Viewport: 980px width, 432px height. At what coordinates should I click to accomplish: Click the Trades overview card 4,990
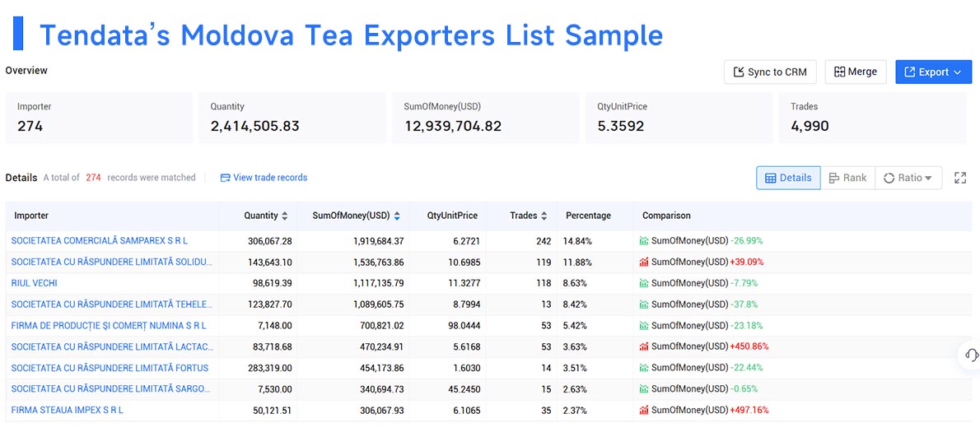point(872,118)
